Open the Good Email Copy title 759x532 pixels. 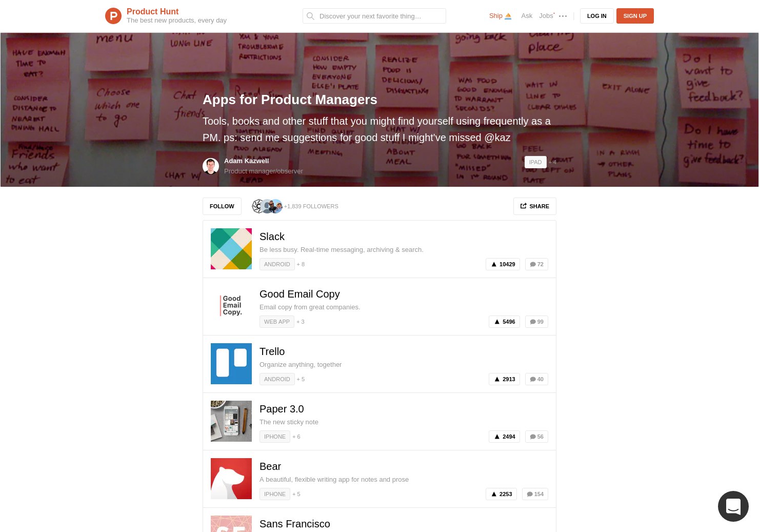[299, 294]
